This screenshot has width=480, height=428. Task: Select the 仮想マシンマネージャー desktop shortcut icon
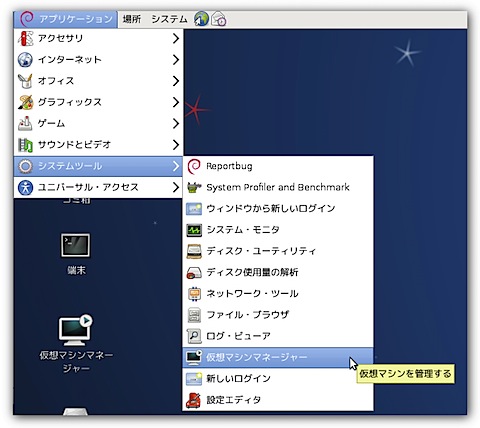coord(75,330)
